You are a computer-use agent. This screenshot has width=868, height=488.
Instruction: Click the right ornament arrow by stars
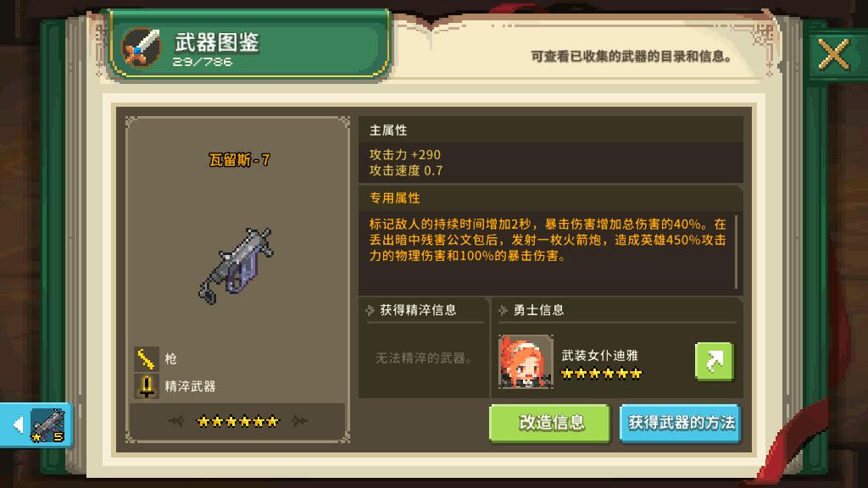pyautogui.click(x=299, y=422)
